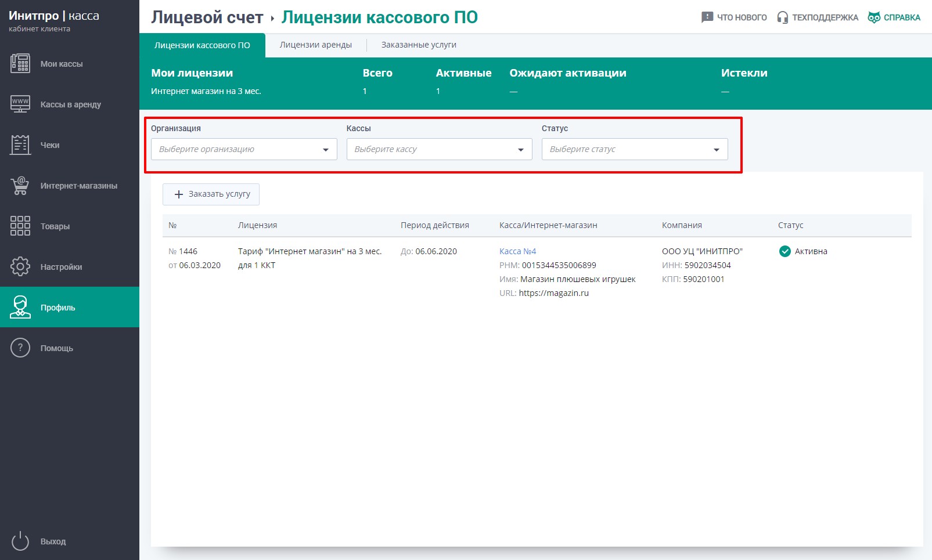
Task: Select the Лицензии кассового ПО tab
Action: point(202,45)
